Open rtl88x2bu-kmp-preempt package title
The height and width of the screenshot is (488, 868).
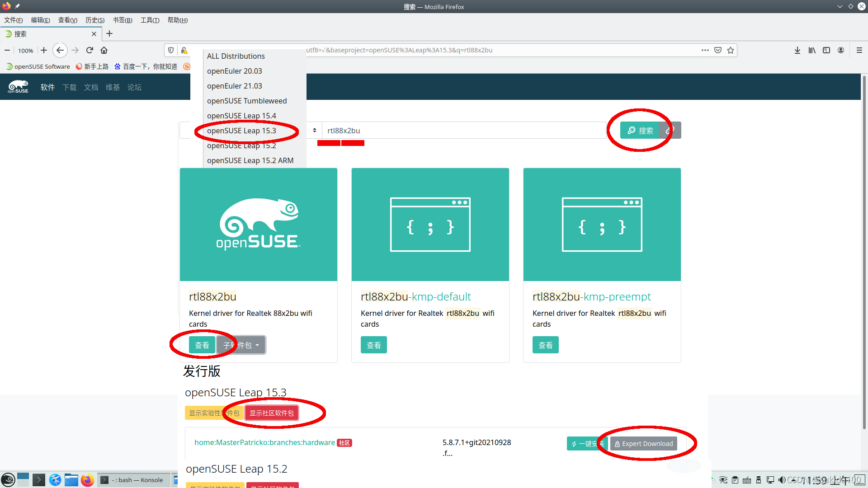(592, 296)
